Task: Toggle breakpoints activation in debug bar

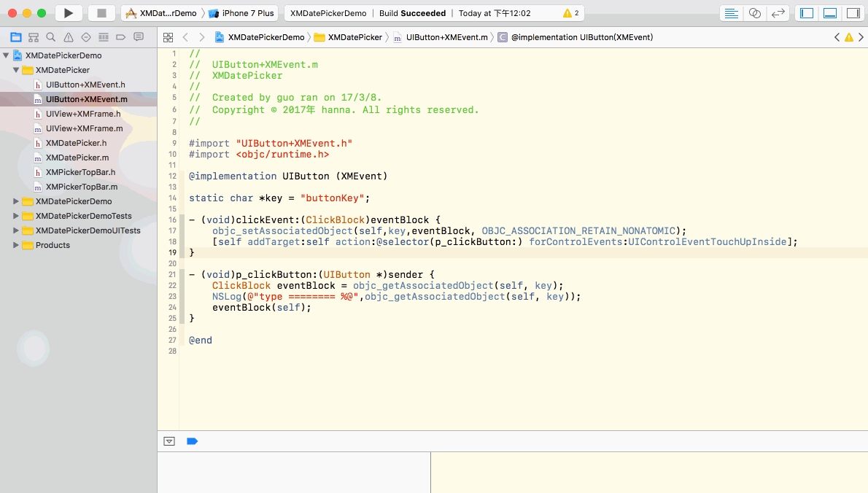Action: (192, 441)
